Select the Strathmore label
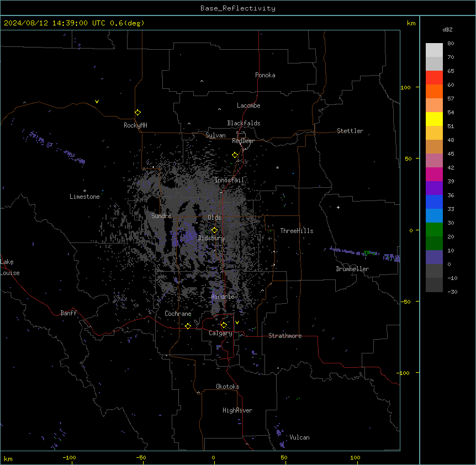This screenshot has height=465, width=476. point(285,336)
